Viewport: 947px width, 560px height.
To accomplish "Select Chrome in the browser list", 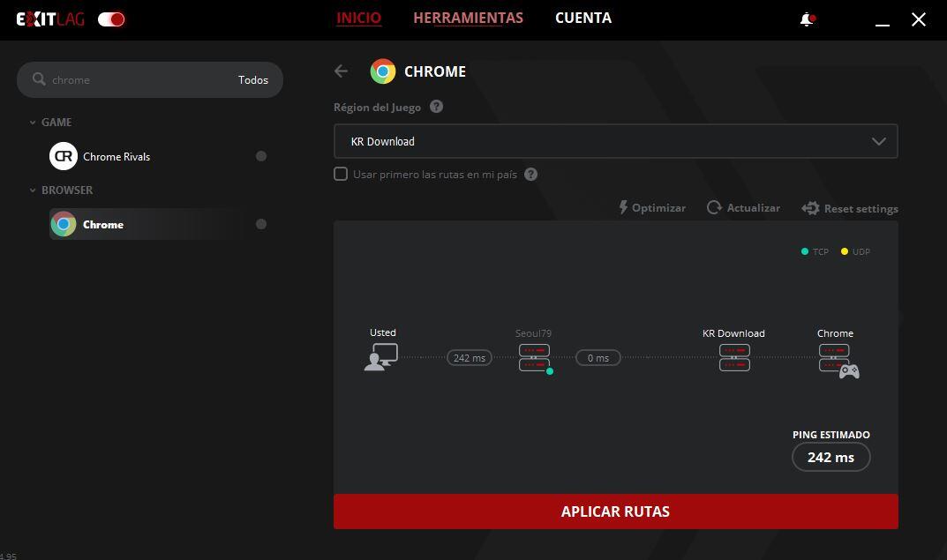I will 157,224.
